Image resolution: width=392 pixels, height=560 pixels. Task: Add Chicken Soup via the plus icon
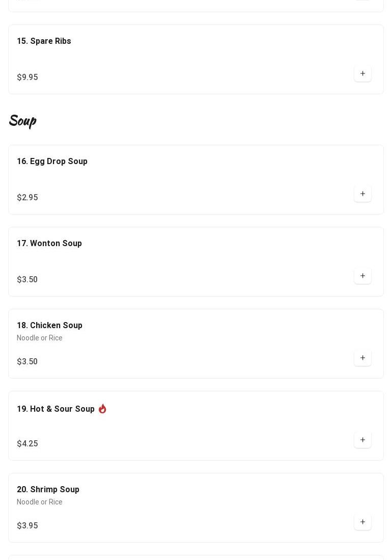(x=362, y=358)
